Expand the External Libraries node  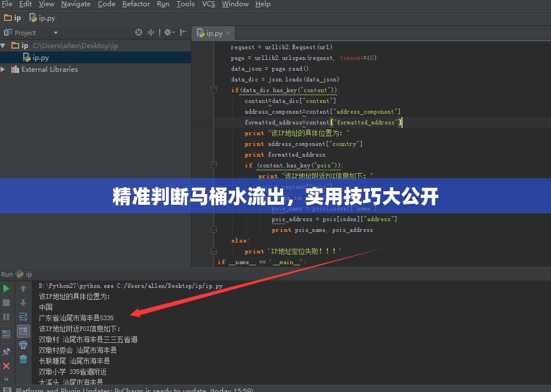[x=3, y=70]
